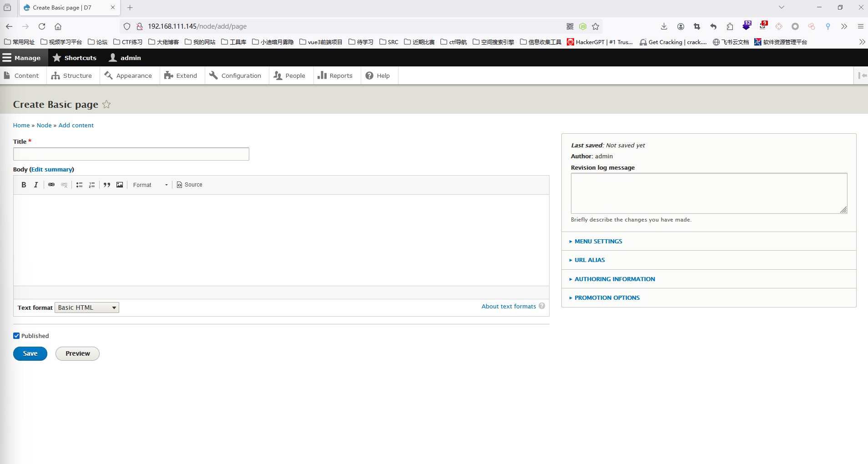Star this page to add shortcut
This screenshot has height=464, width=868.
pyautogui.click(x=106, y=105)
